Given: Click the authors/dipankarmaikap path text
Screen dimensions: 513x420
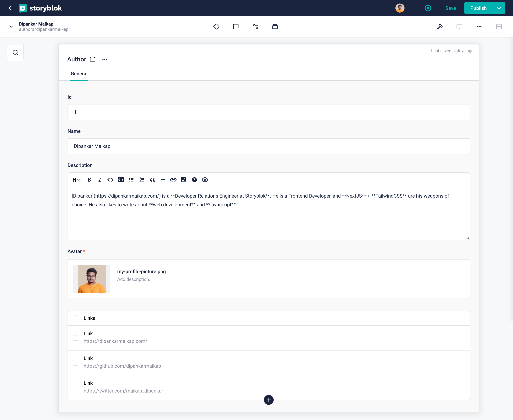Looking at the screenshot, I should pyautogui.click(x=44, y=29).
